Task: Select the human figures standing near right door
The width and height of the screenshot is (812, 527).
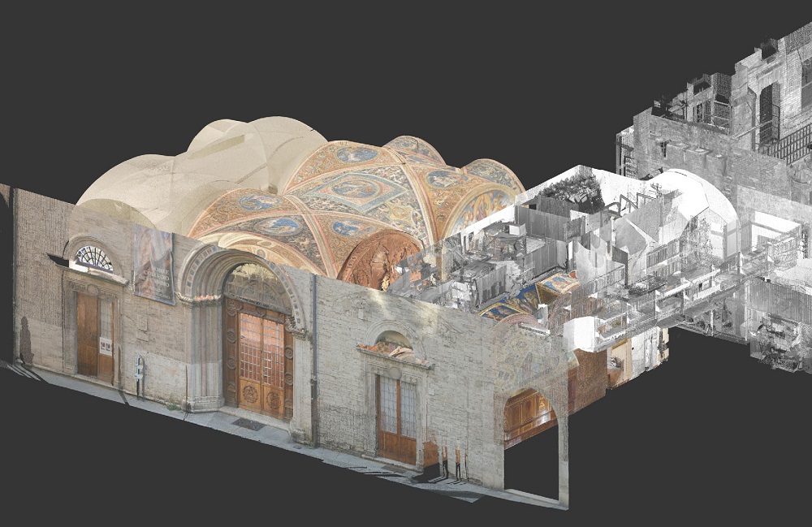Action: tap(451, 461)
